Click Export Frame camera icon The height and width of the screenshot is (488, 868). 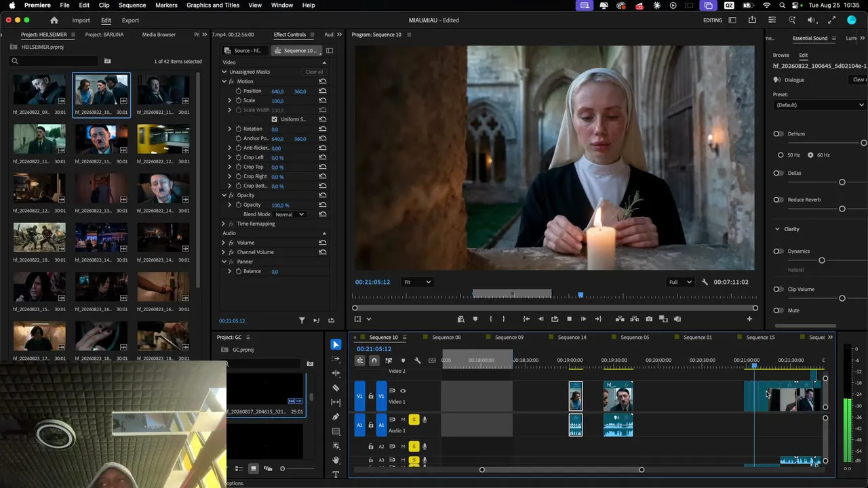[x=649, y=319]
